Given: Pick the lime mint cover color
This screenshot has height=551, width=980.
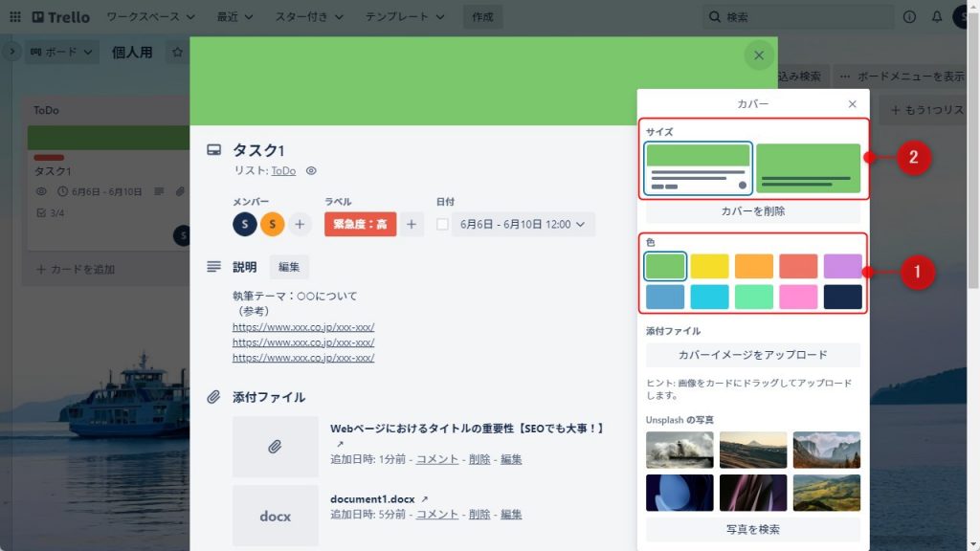Looking at the screenshot, I should pos(754,297).
